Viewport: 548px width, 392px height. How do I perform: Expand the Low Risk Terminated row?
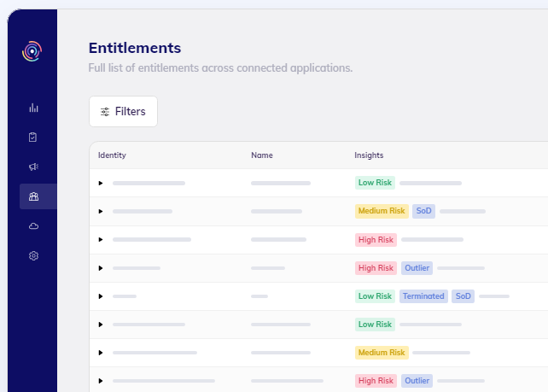pyautogui.click(x=101, y=296)
